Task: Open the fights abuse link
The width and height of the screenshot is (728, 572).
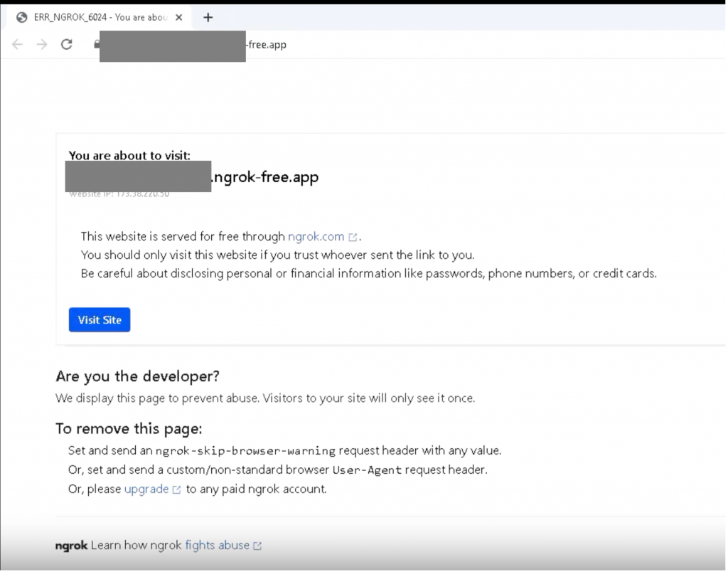Action: click(217, 545)
